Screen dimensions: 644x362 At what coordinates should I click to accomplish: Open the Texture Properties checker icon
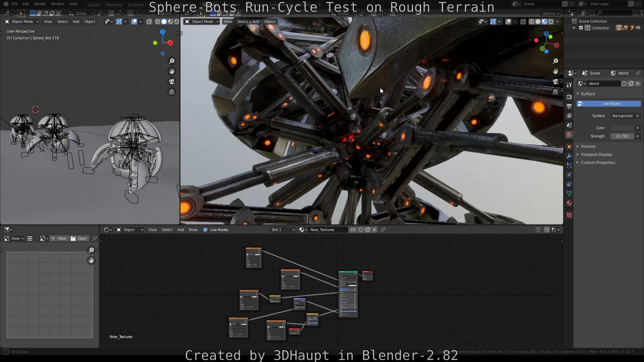pyautogui.click(x=569, y=215)
